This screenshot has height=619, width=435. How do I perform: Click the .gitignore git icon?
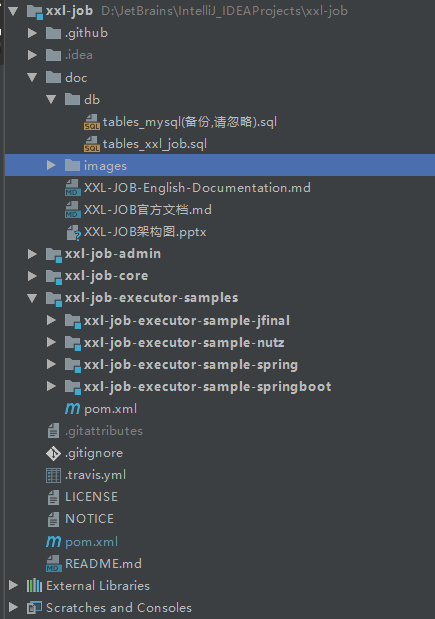[53, 453]
